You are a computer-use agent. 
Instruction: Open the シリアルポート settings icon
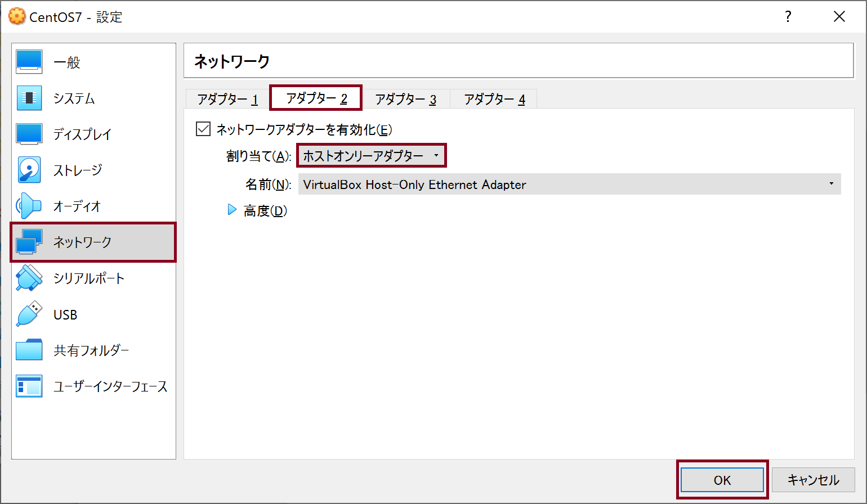coord(29,278)
